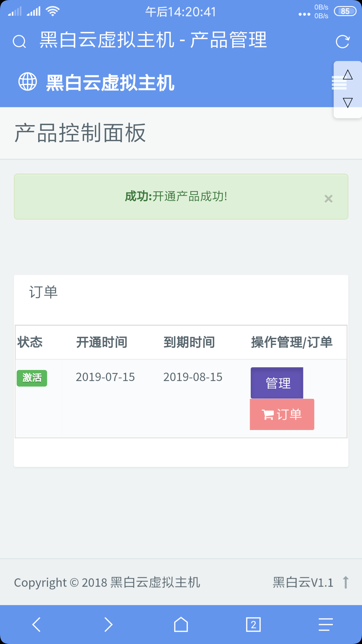This screenshot has height=644, width=362.
Task: Tap the page title in the address bar
Action: 153,40
